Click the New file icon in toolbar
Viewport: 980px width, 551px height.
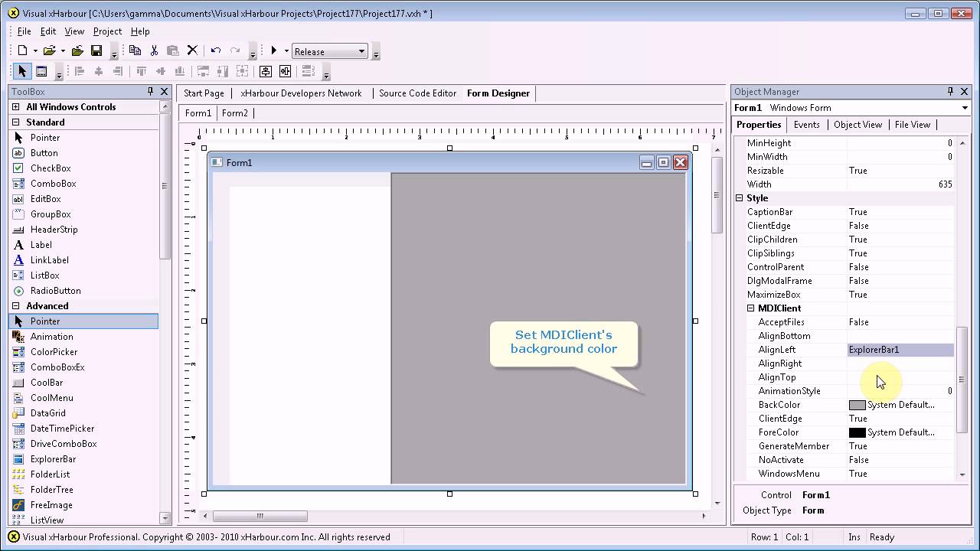[22, 51]
